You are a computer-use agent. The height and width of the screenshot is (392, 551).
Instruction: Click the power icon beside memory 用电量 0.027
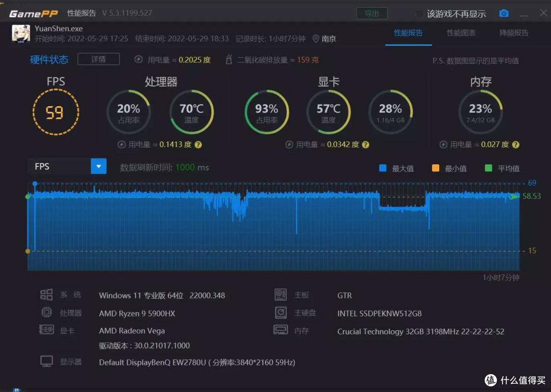point(443,144)
